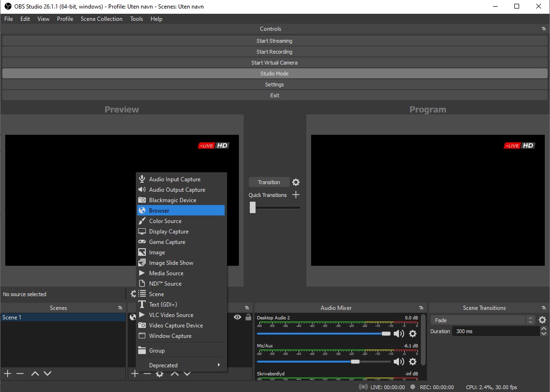Pop out the Audio Mixer dock
Image resolution: width=550 pixels, height=392 pixels.
pos(421,308)
